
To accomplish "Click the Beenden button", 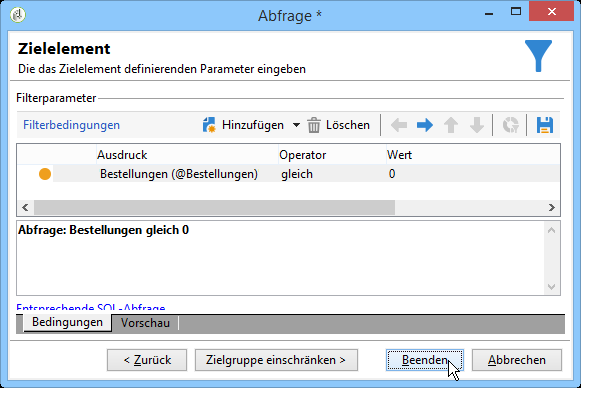I will 425,360.
